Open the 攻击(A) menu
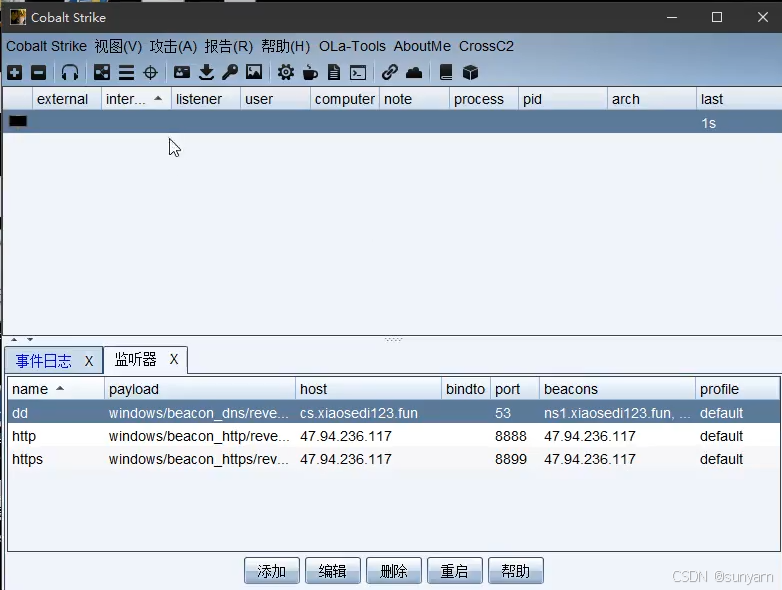782x590 pixels. [173, 46]
